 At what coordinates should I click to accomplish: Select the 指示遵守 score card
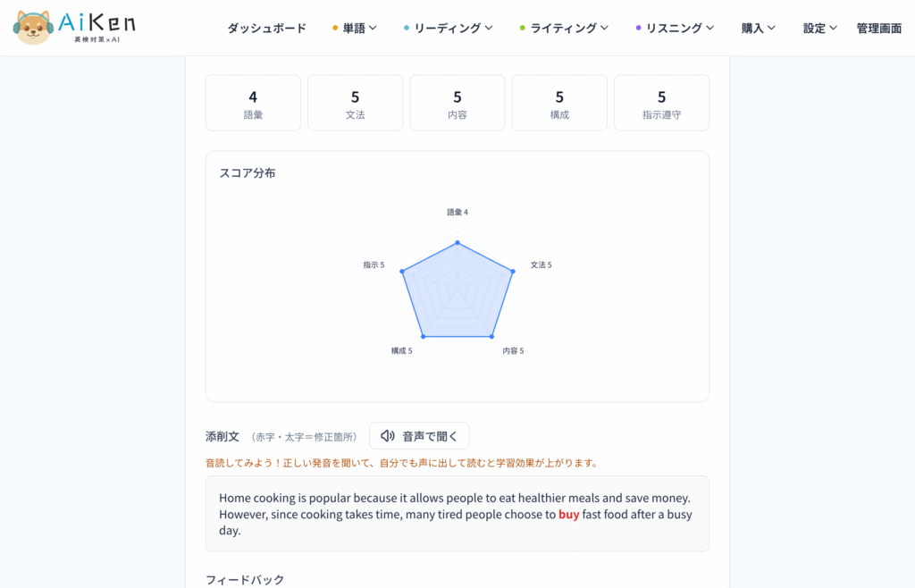[x=662, y=103]
